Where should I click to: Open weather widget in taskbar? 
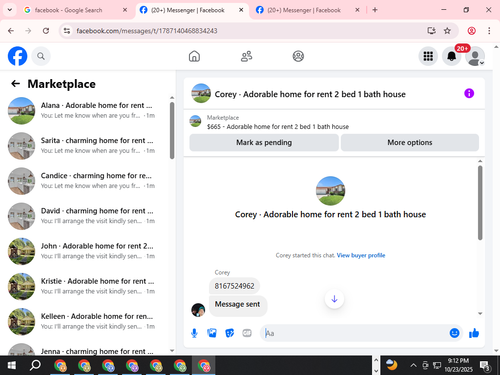click(392, 365)
